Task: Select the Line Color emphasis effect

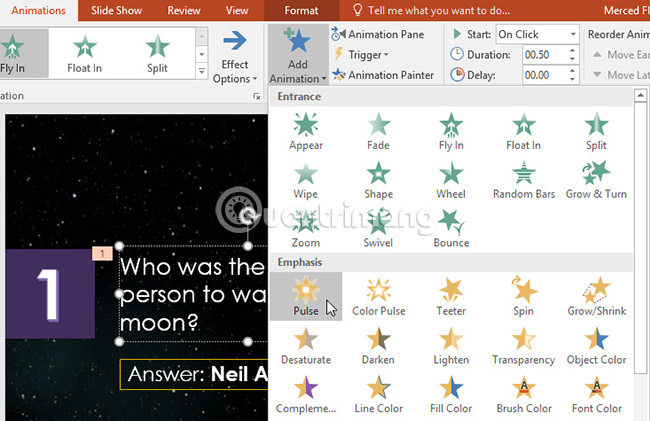Action: click(378, 394)
